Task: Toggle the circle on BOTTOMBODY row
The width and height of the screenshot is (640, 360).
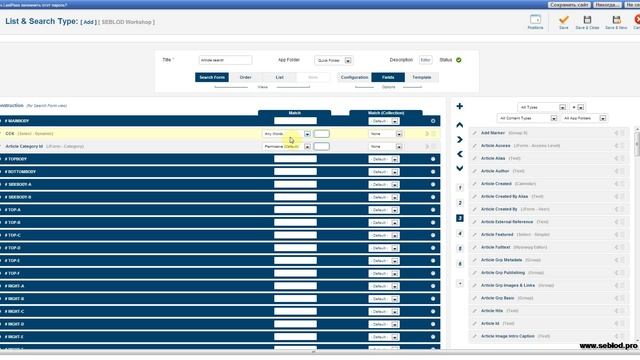Action: coord(433,171)
